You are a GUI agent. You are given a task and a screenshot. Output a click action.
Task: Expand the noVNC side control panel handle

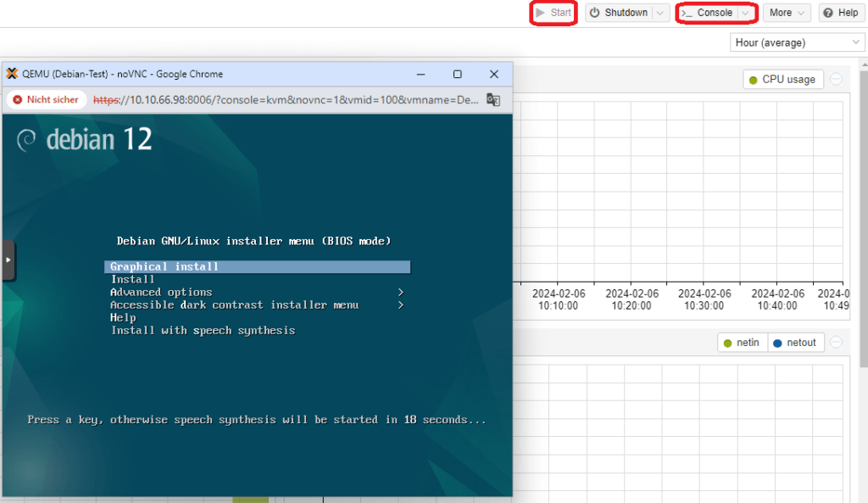point(8,260)
